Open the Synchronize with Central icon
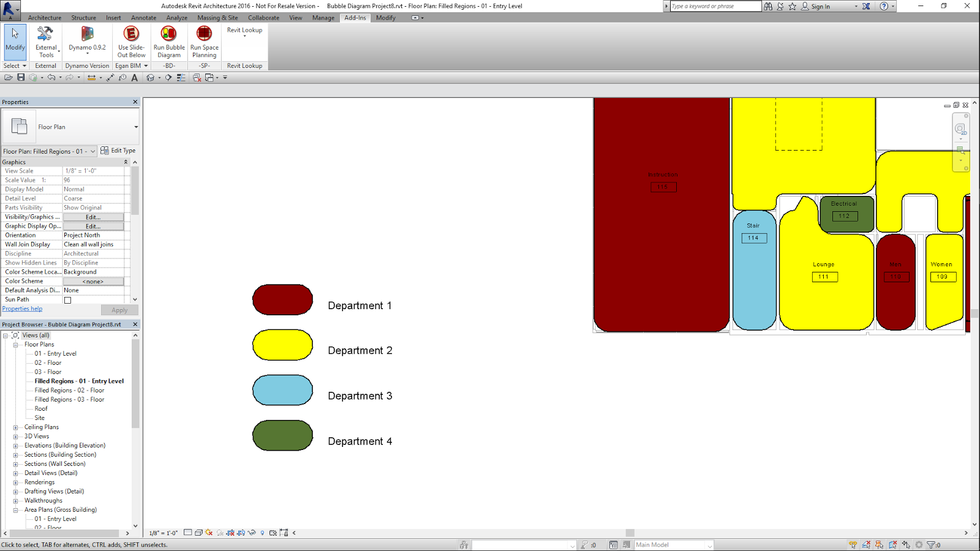This screenshot has height=551, width=980. click(34, 78)
